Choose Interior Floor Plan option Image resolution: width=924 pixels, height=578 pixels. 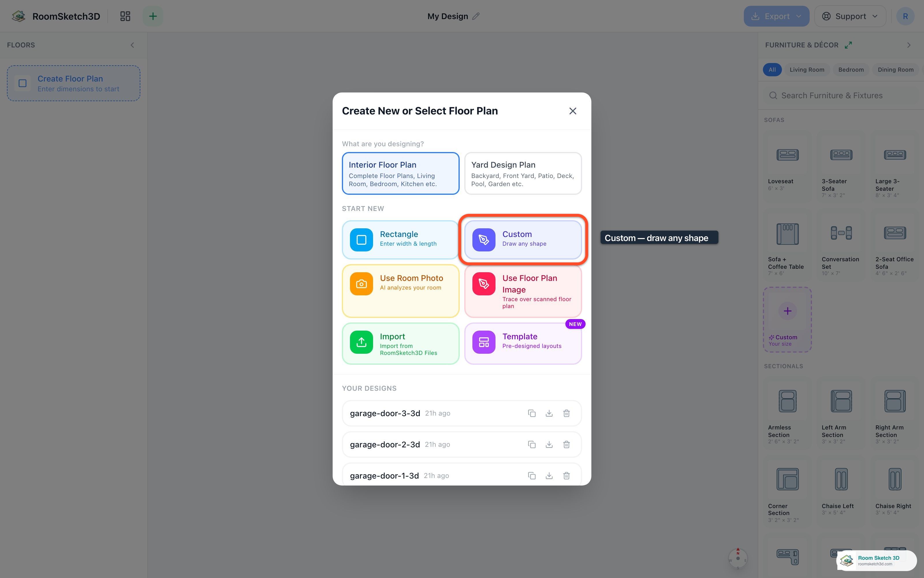pyautogui.click(x=400, y=174)
